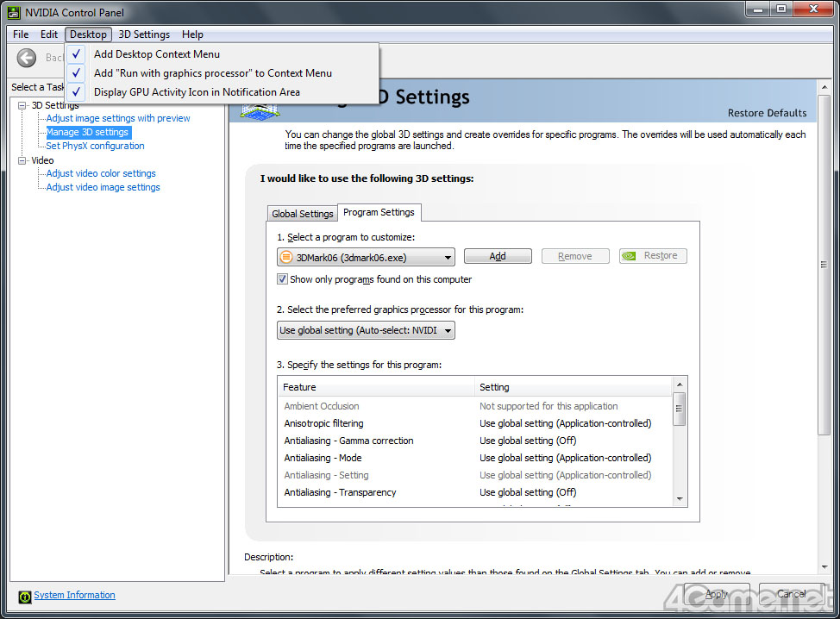The image size is (840, 619).
Task: Click the Back arrow navigation icon
Action: click(x=26, y=58)
